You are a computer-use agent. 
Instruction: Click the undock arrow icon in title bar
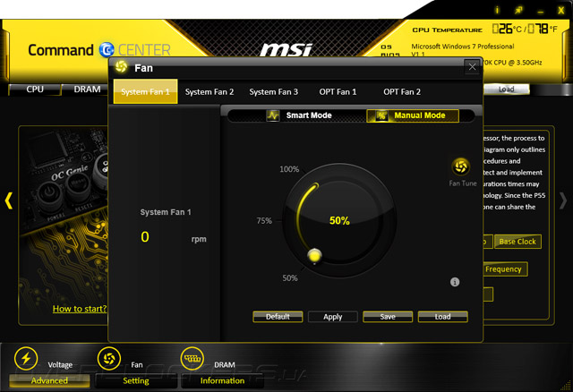pos(518,11)
